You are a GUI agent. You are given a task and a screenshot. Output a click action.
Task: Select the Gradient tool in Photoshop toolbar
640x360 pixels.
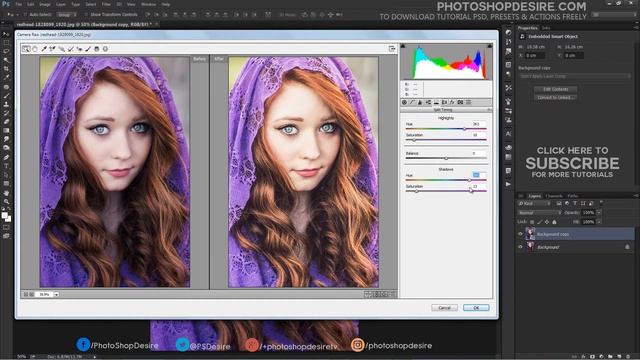(6, 131)
